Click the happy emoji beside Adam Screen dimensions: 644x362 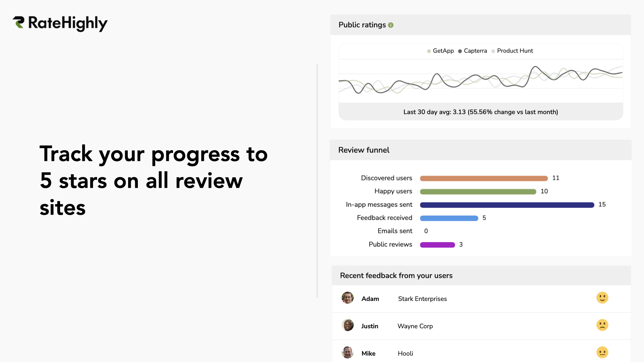point(602,297)
